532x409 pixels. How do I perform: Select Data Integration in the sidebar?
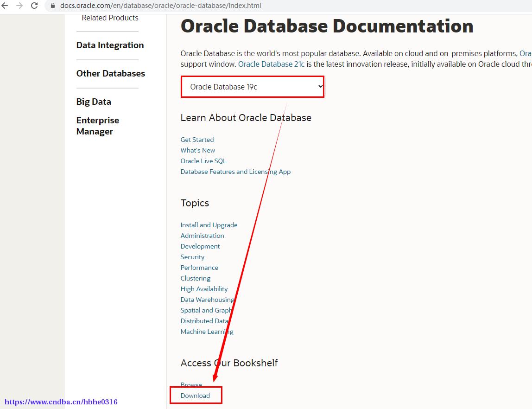coord(110,45)
